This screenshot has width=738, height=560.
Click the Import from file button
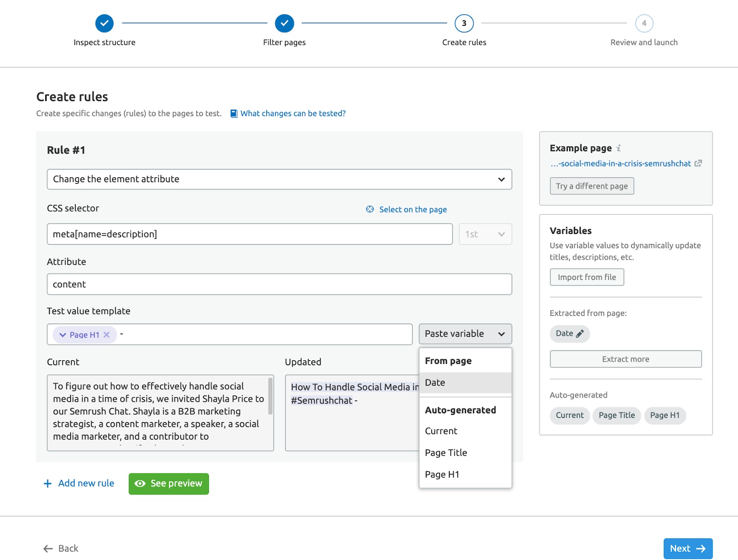587,277
